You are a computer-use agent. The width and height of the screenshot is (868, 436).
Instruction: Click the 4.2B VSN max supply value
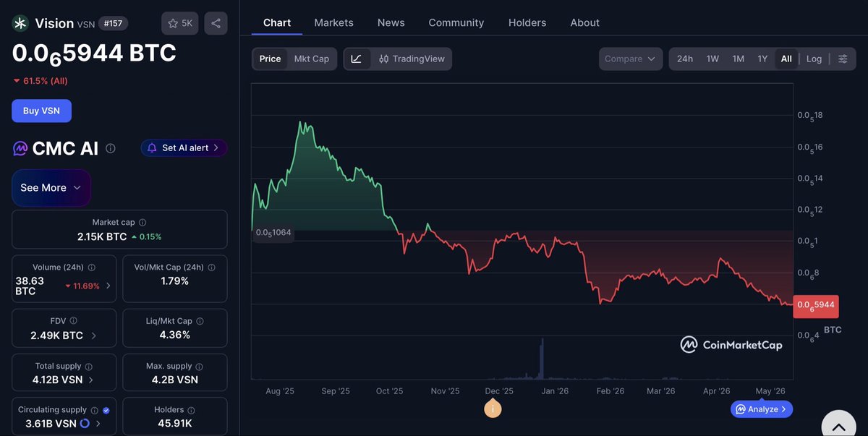pos(175,380)
